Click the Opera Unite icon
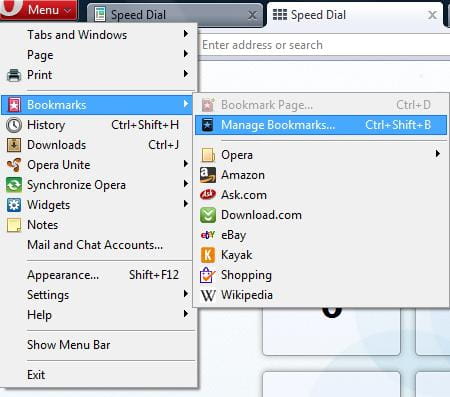450x397 pixels. (14, 165)
